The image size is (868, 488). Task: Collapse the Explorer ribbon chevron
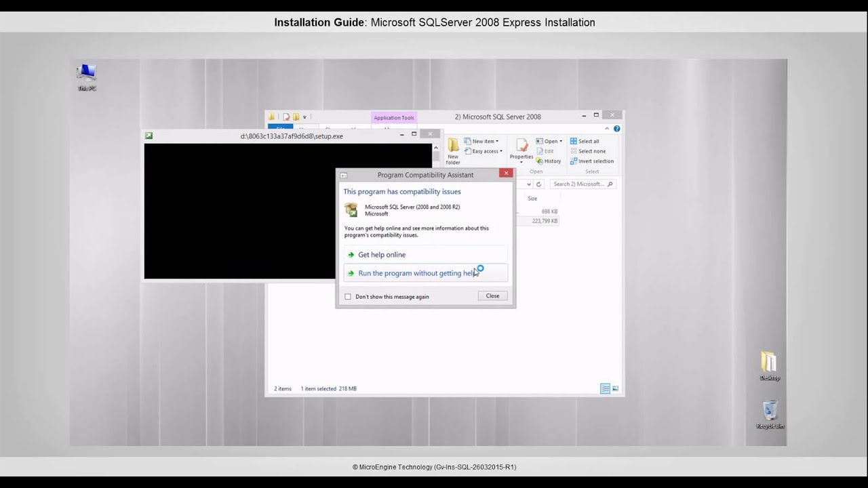(608, 128)
